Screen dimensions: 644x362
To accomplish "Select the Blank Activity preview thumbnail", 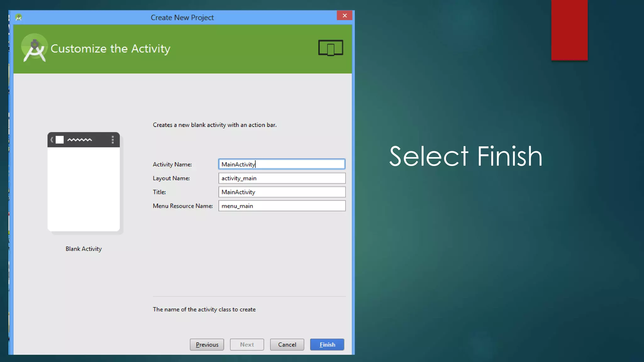I will tap(84, 182).
